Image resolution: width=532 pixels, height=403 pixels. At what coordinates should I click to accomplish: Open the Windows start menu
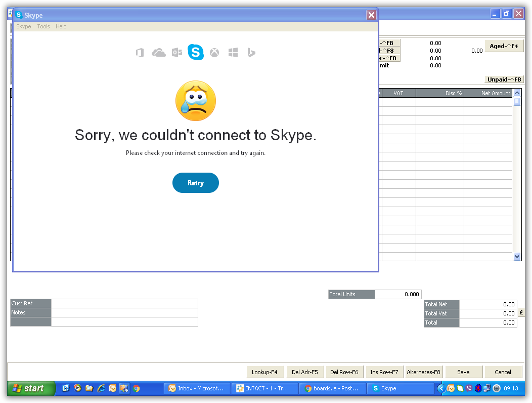point(30,388)
